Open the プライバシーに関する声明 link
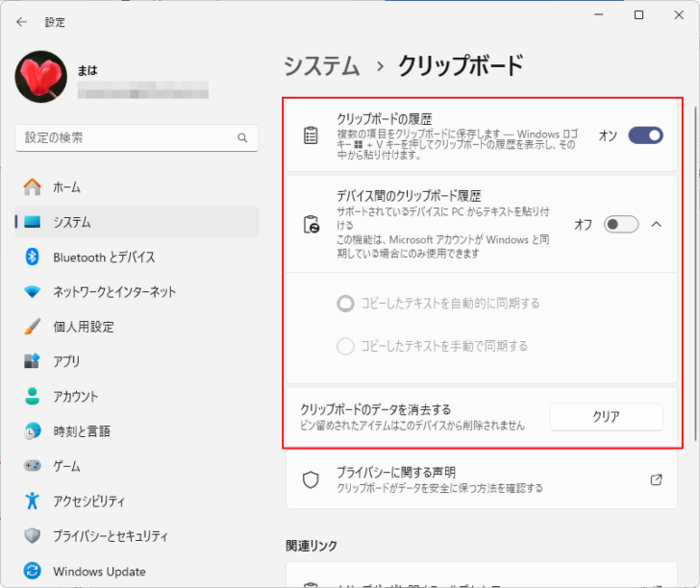Viewport: 700px width, 588px height. [481, 480]
